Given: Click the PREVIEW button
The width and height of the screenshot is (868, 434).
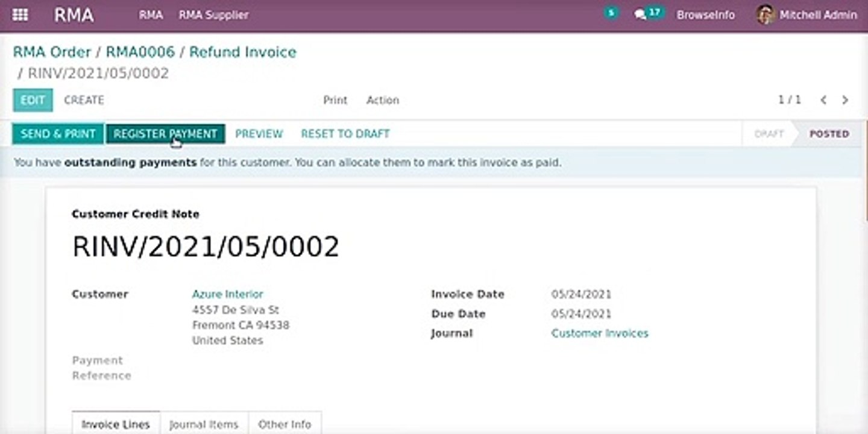Looking at the screenshot, I should [x=259, y=134].
